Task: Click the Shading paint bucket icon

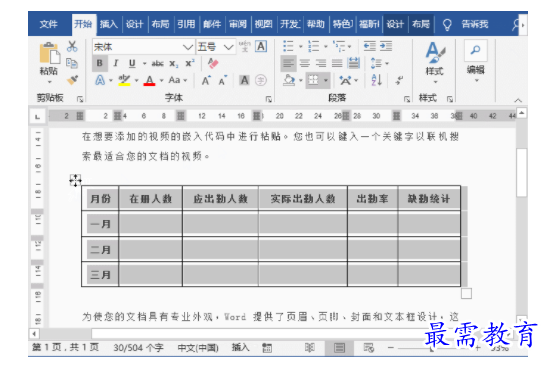Action: (x=289, y=80)
